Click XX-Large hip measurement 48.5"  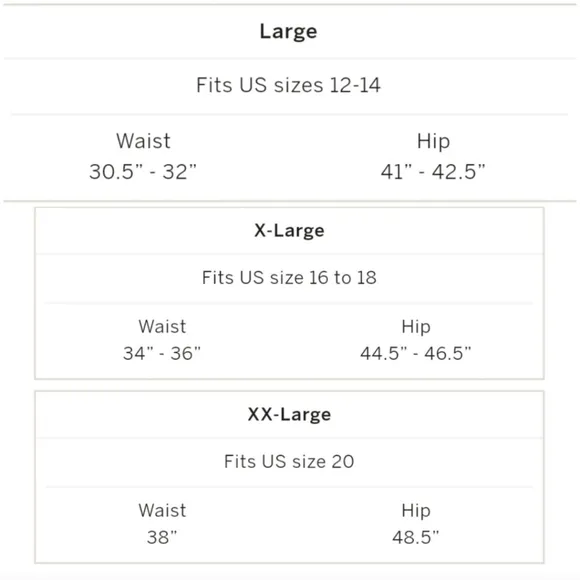click(416, 537)
